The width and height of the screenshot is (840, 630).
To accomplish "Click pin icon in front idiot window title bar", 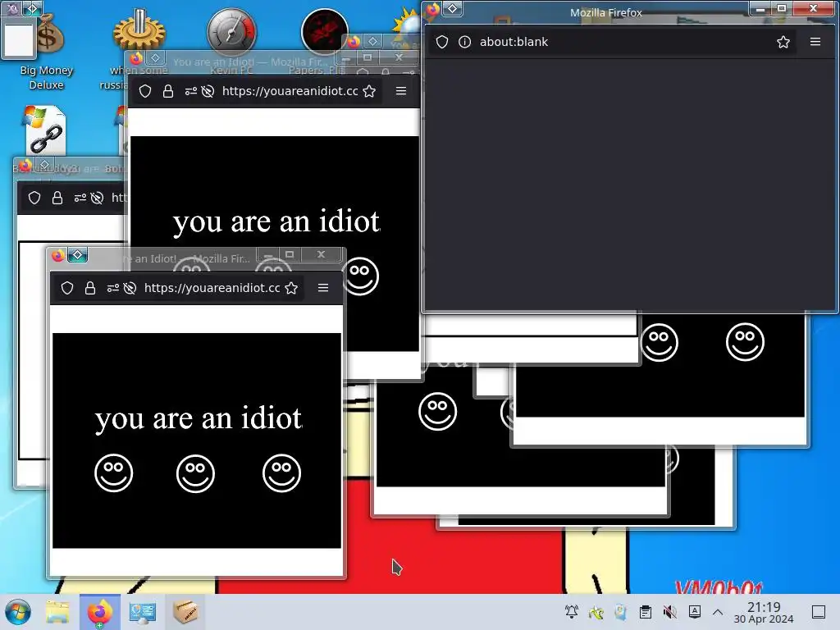I will [78, 255].
